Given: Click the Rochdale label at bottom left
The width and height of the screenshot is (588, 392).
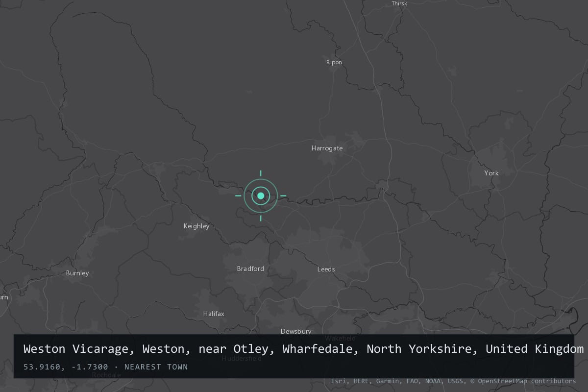Looking at the screenshot, I should pyautogui.click(x=106, y=375).
